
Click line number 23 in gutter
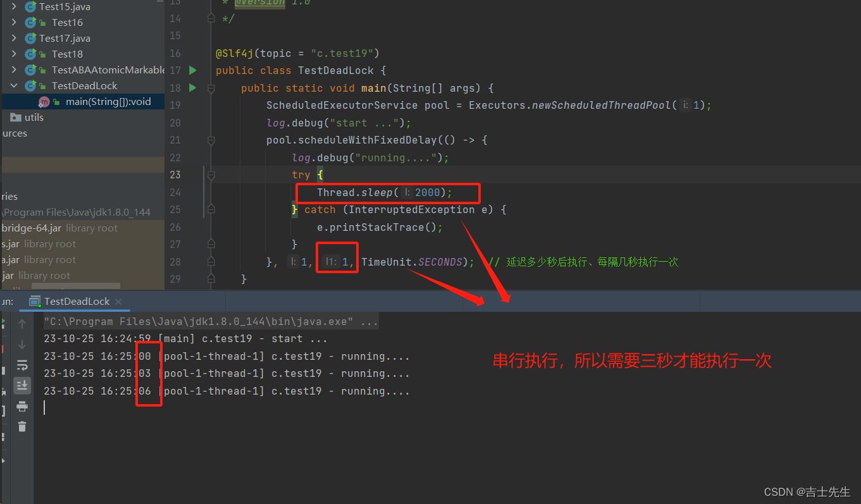click(x=175, y=175)
